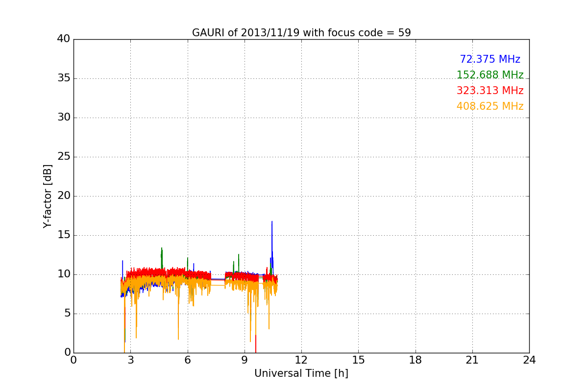Click the x-axis tick label 12
Viewport: 588px width, 392px height.
(x=301, y=360)
